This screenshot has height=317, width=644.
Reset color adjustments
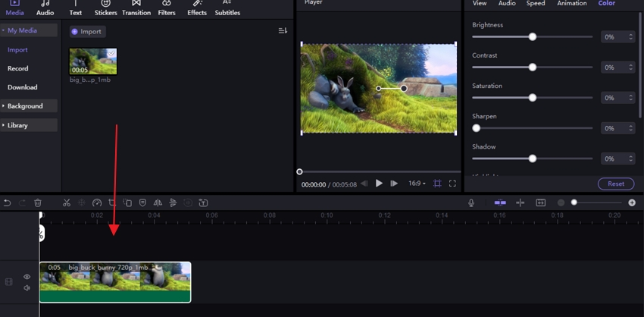[x=616, y=184]
